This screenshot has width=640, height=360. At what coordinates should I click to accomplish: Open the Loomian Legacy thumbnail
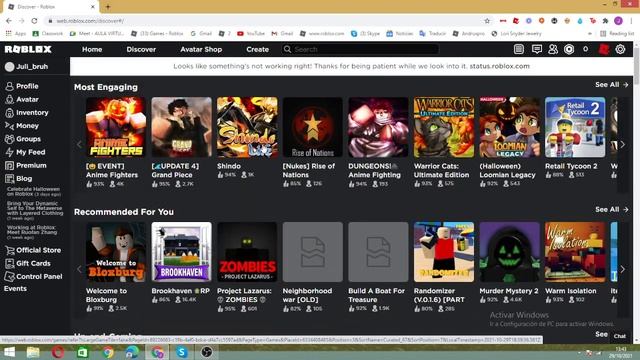(x=509, y=127)
